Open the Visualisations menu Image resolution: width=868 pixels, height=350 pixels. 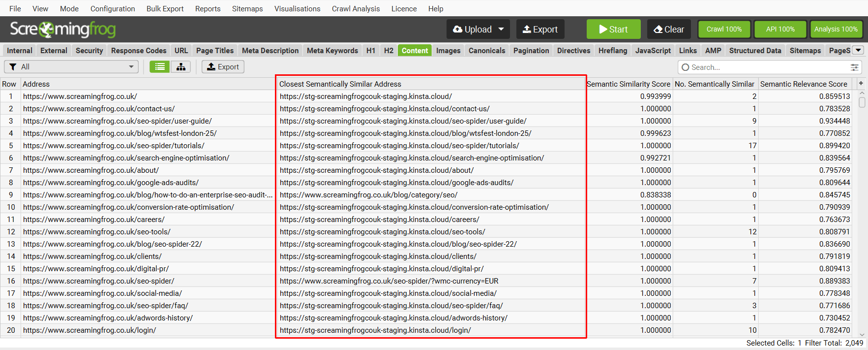(x=297, y=8)
